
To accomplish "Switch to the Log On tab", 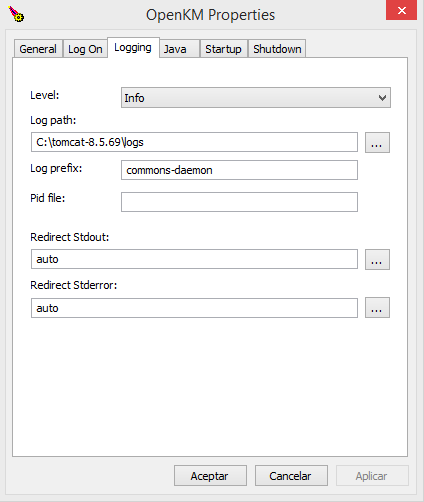I will [x=85, y=49].
